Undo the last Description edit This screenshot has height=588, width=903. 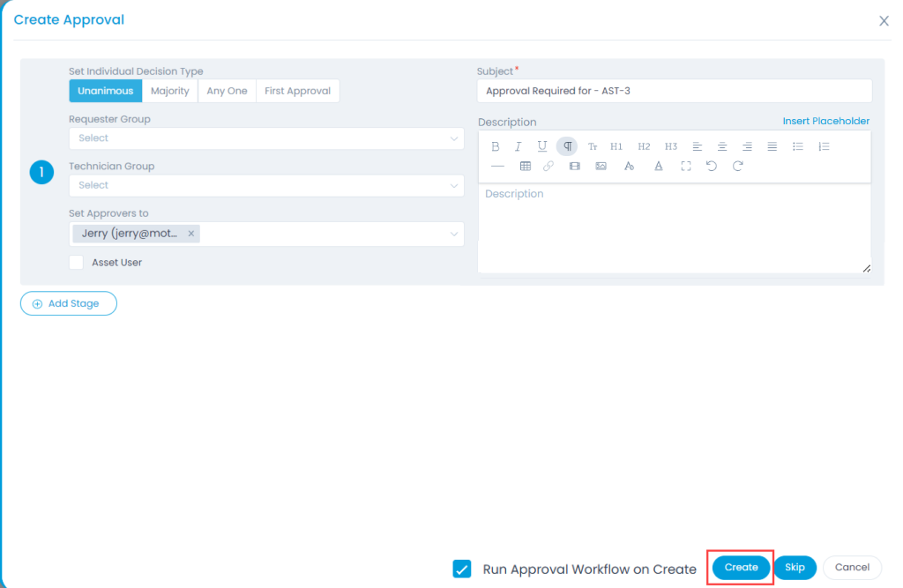tap(713, 166)
